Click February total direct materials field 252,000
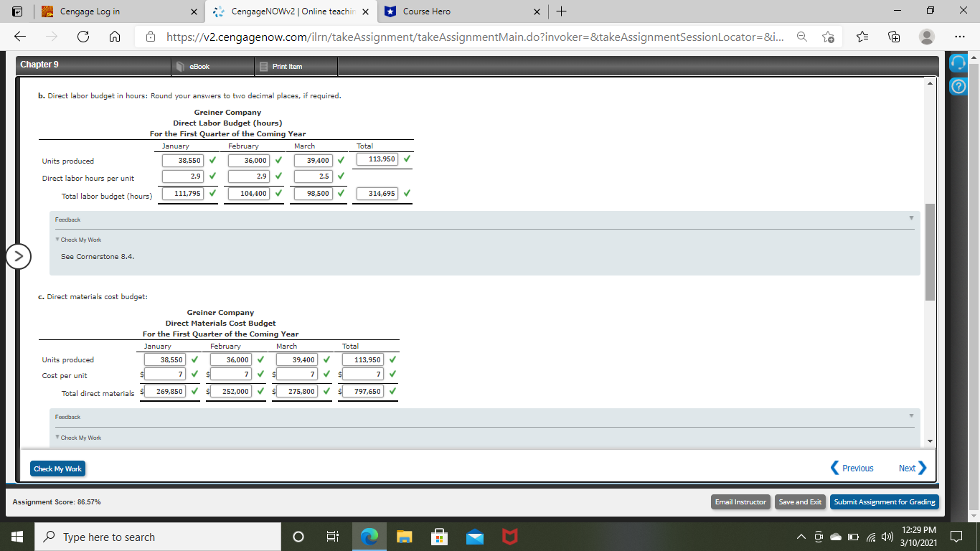 [x=231, y=392]
